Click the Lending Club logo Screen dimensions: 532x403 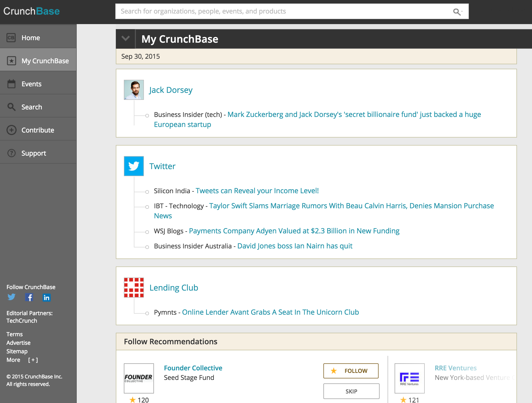pyautogui.click(x=134, y=288)
